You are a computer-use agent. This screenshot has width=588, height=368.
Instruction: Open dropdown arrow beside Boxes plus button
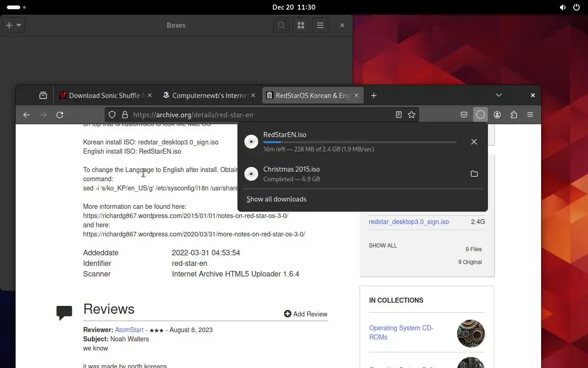coord(19,25)
